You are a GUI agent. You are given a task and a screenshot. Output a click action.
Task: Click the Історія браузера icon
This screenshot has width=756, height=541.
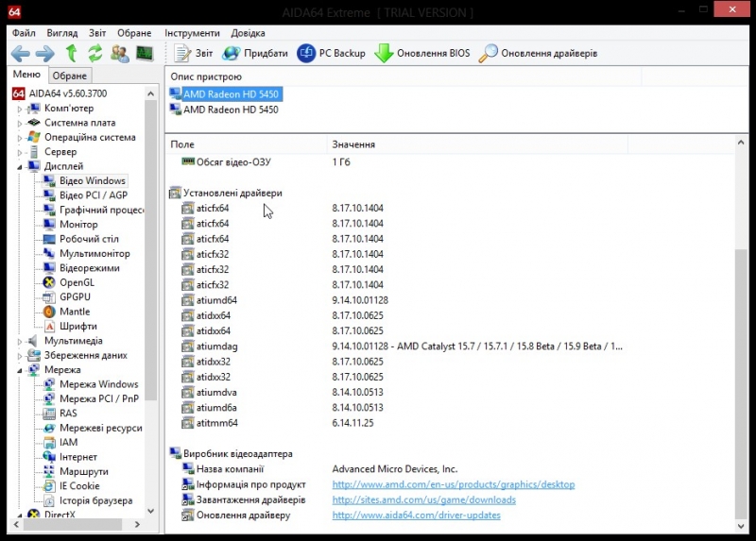click(x=49, y=500)
